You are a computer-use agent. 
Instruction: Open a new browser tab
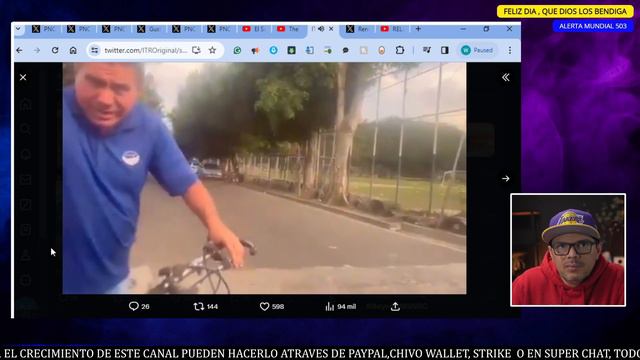[x=418, y=29]
